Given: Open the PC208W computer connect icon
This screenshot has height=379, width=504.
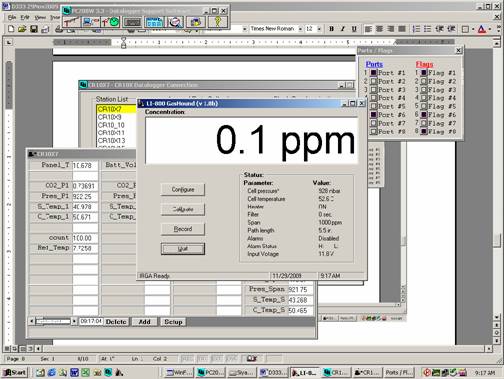Looking at the screenshot, I should coord(91,22).
